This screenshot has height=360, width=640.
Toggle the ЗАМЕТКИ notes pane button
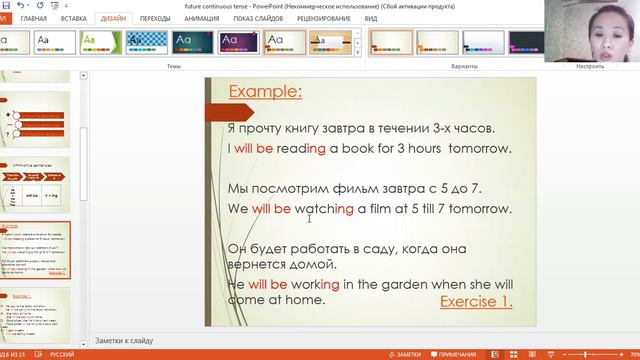[404, 354]
